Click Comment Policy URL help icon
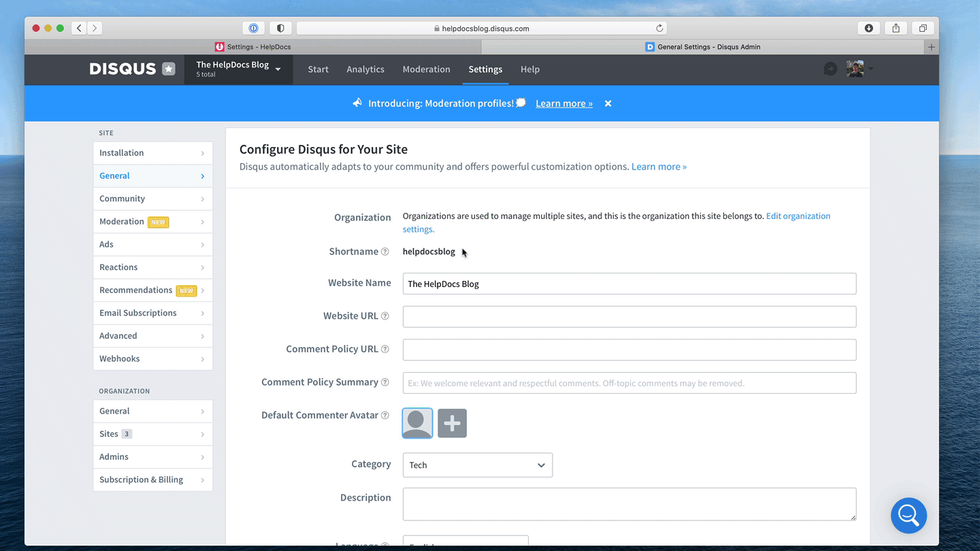Viewport: 980px width, 551px height. click(385, 349)
